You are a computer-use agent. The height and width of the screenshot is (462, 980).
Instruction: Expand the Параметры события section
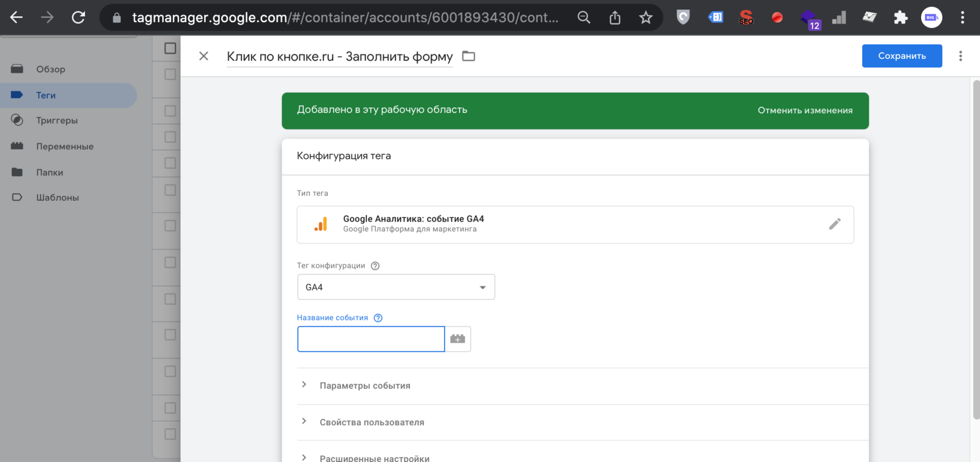pos(365,386)
